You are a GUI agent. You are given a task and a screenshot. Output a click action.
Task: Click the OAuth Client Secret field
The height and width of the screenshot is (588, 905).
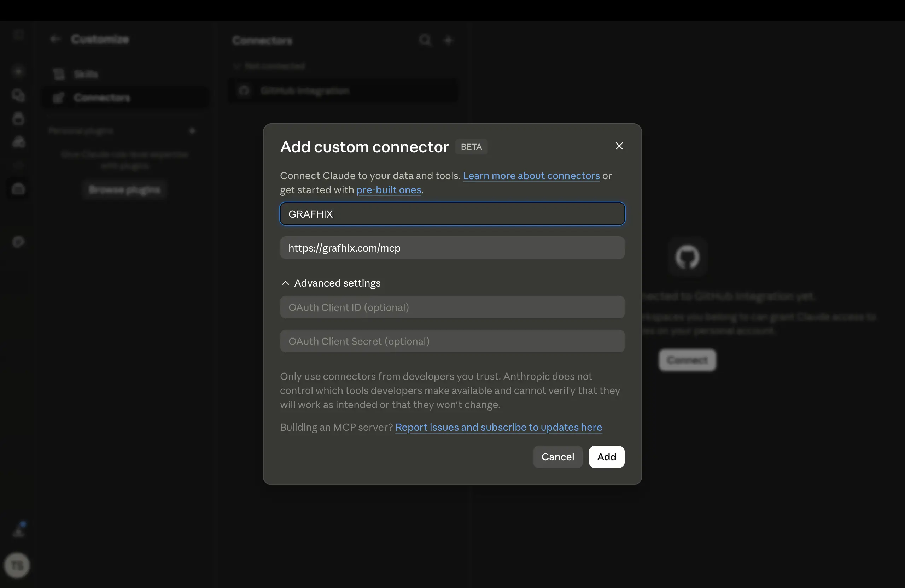[452, 341]
